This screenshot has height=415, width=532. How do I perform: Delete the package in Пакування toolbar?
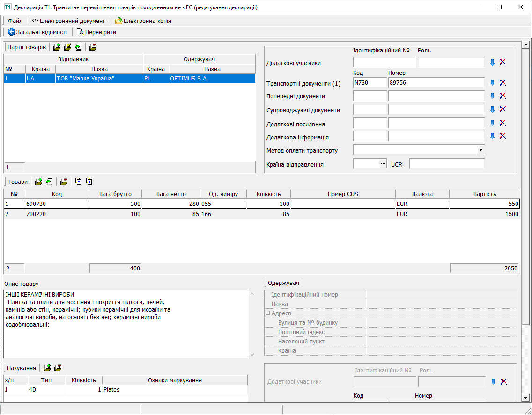(x=58, y=368)
